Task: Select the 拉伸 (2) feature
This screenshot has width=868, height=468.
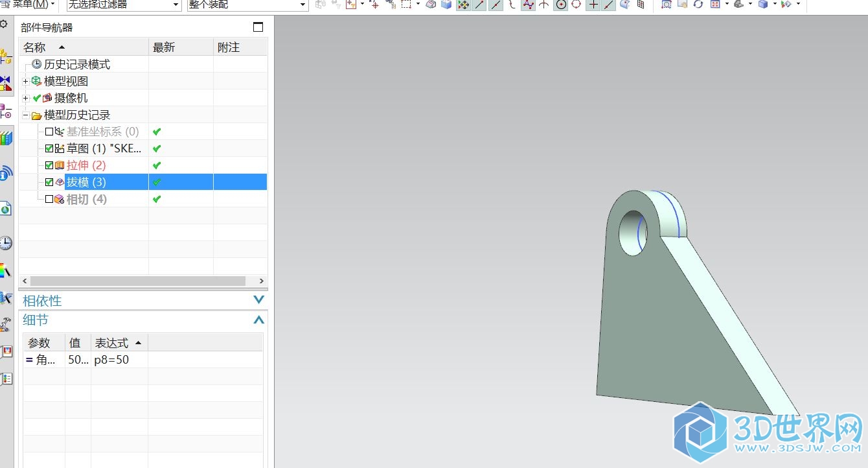Action: pyautogui.click(x=86, y=165)
